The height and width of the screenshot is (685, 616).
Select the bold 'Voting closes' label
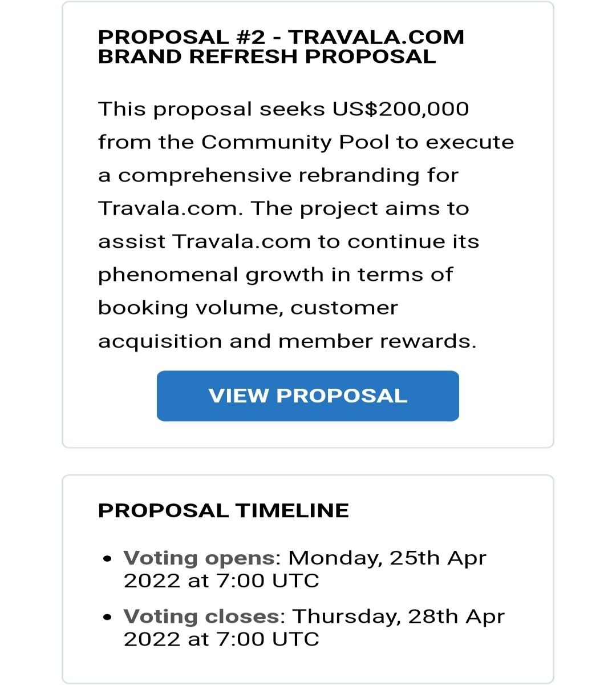click(x=201, y=616)
